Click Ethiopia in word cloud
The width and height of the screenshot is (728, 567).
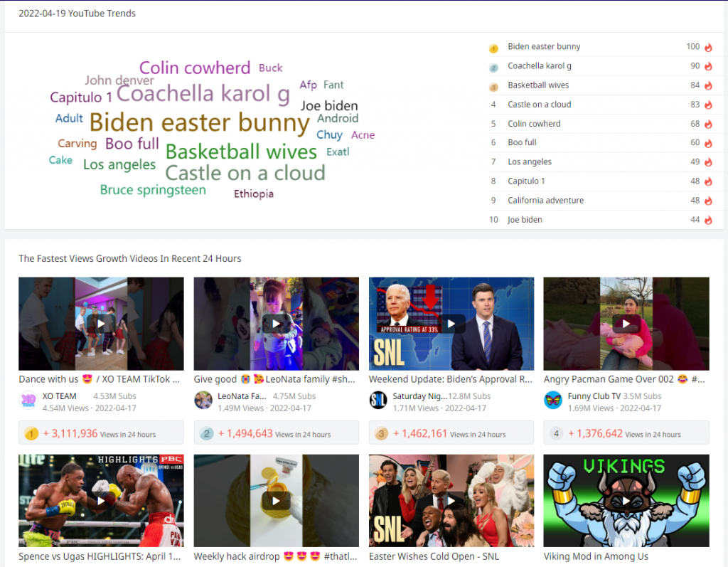(x=254, y=194)
